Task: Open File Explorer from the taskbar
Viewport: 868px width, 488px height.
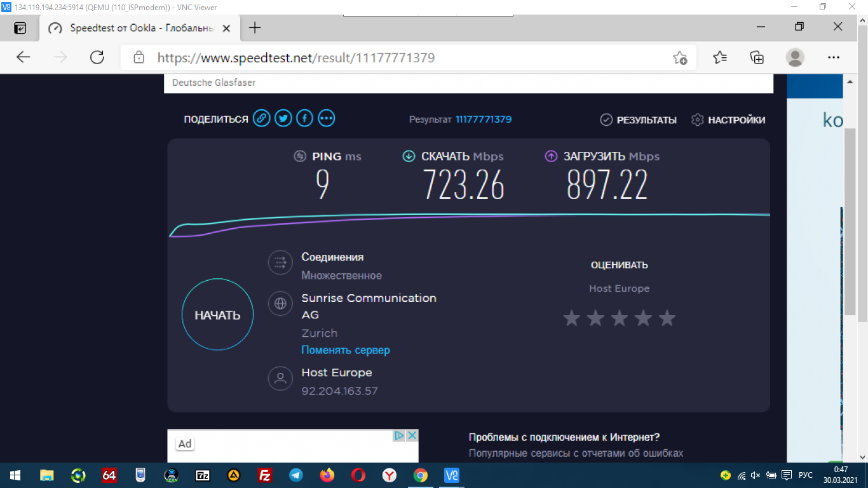Action: pyautogui.click(x=46, y=475)
